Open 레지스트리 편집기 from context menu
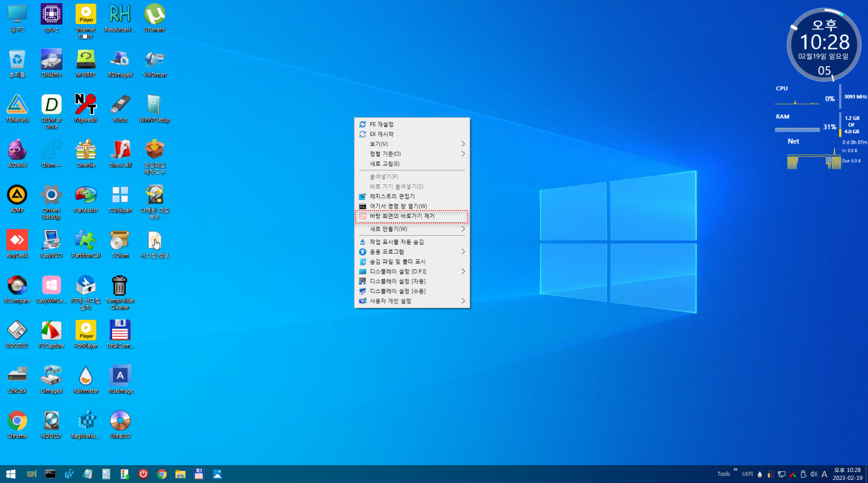Viewport: 868px width, 483px height. click(412, 196)
